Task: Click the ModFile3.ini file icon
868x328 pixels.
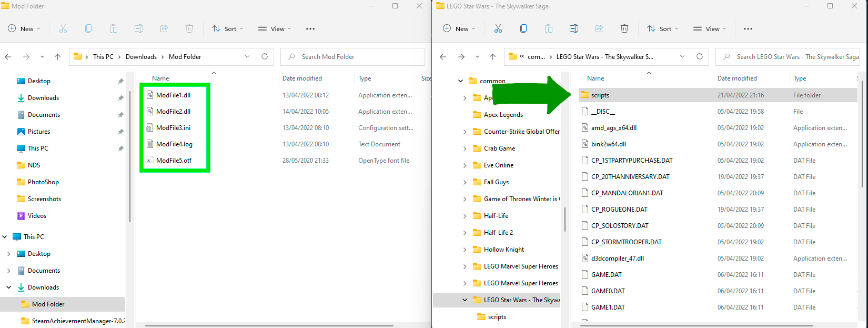Action: [149, 128]
